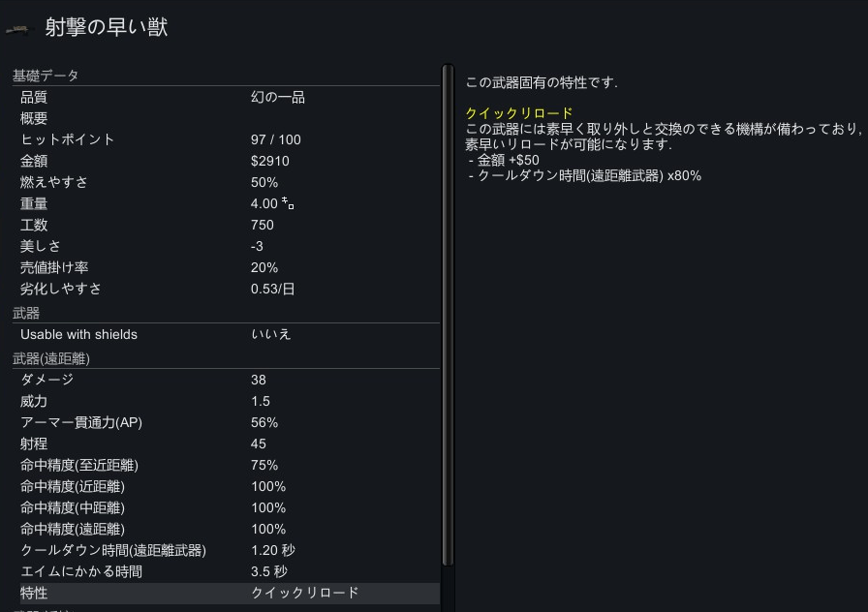
Task: Select the エイムにかかる時間 row
Action: 230,571
